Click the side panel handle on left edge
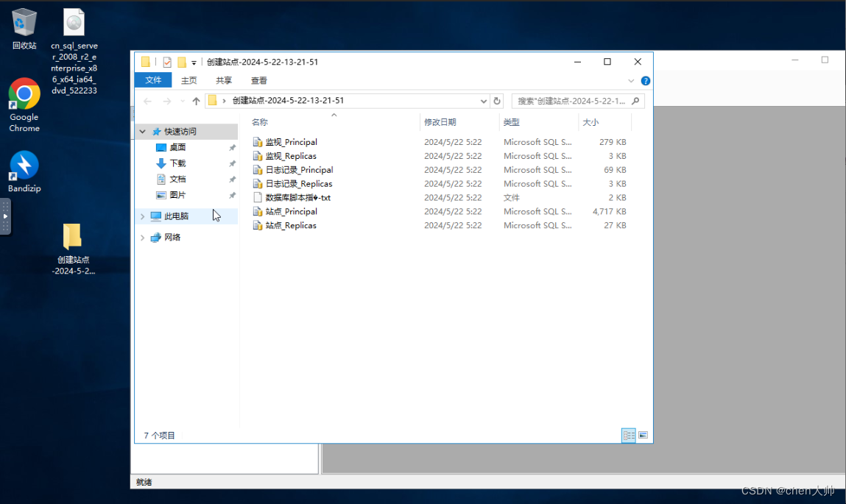 click(x=5, y=216)
